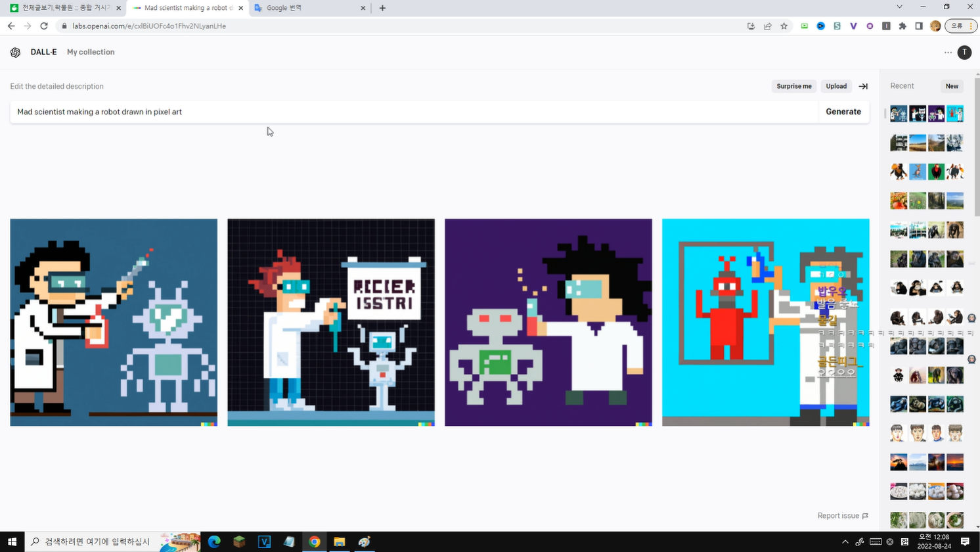
Task: Open the three-dot options menu in DALL·E header
Action: click(948, 53)
